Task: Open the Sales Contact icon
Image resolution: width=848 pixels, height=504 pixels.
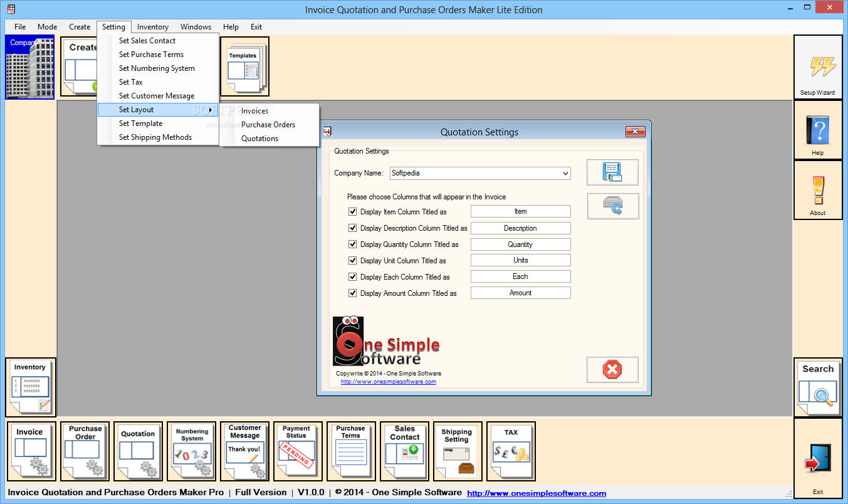Action: click(x=404, y=451)
